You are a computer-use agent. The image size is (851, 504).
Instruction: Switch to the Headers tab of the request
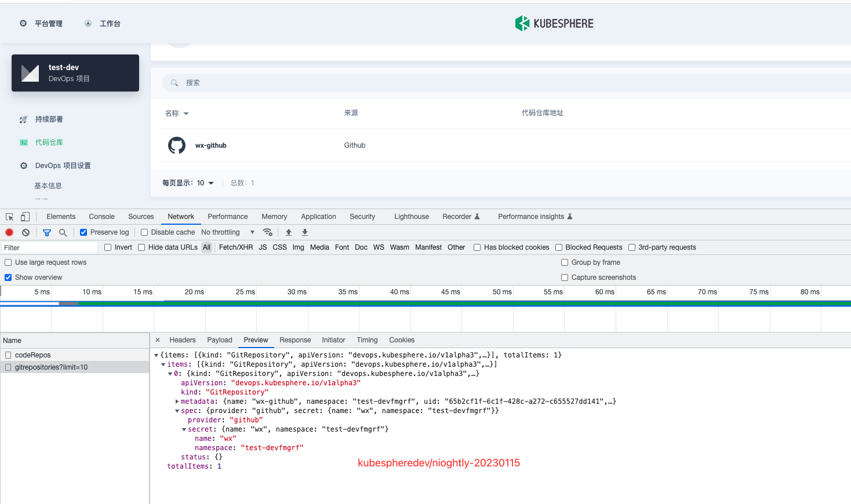183,340
